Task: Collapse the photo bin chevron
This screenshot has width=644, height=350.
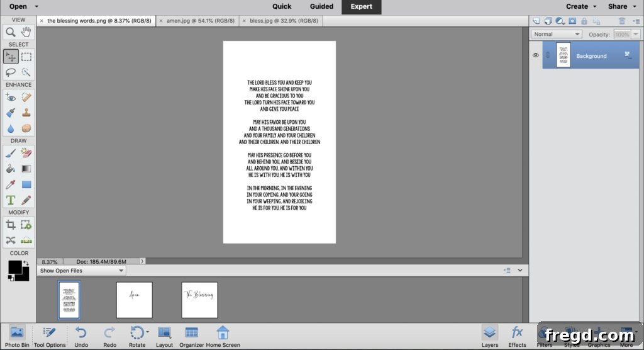Action: pyautogui.click(x=520, y=270)
